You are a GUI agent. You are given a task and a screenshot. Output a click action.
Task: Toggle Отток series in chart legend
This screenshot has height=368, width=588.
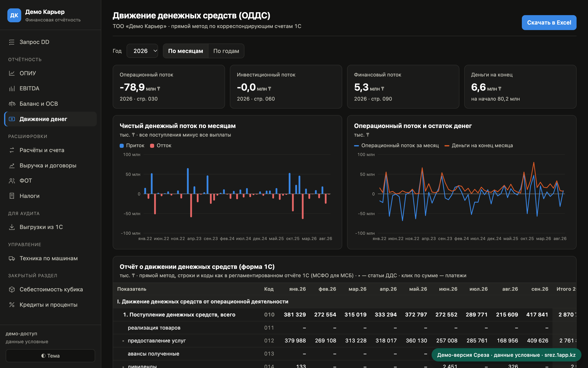pos(161,146)
